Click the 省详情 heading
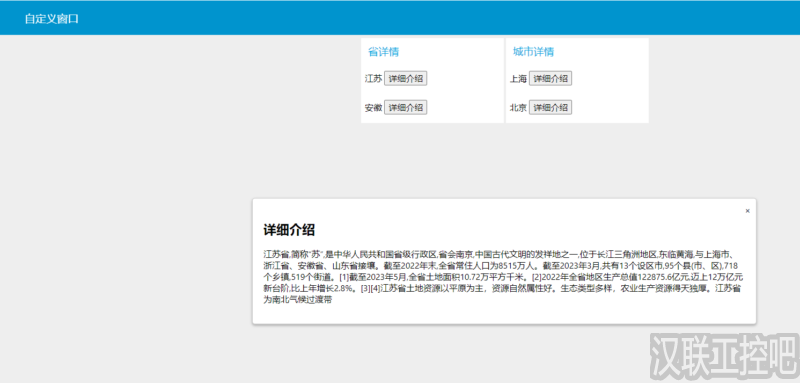Image resolution: width=800 pixels, height=383 pixels. (x=384, y=52)
